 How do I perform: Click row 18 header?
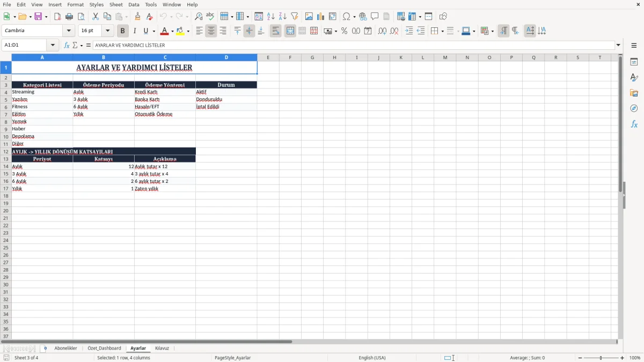pyautogui.click(x=6, y=196)
